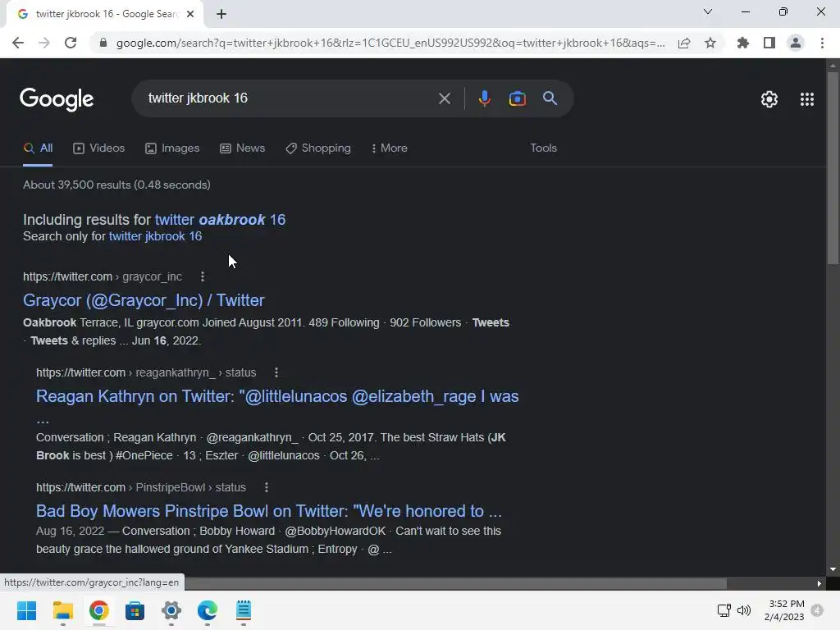
Task: Toggle the Chrome side panel
Action: point(769,43)
